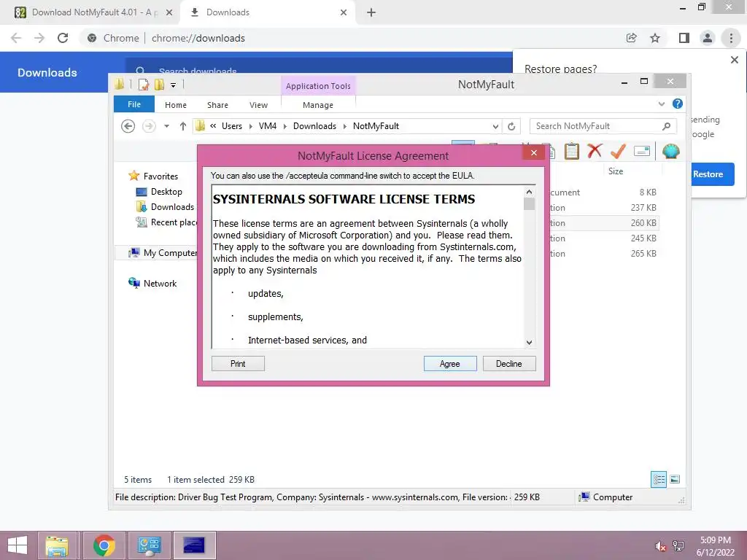
Task: Select the file row sized 265 KB
Action: (604, 253)
